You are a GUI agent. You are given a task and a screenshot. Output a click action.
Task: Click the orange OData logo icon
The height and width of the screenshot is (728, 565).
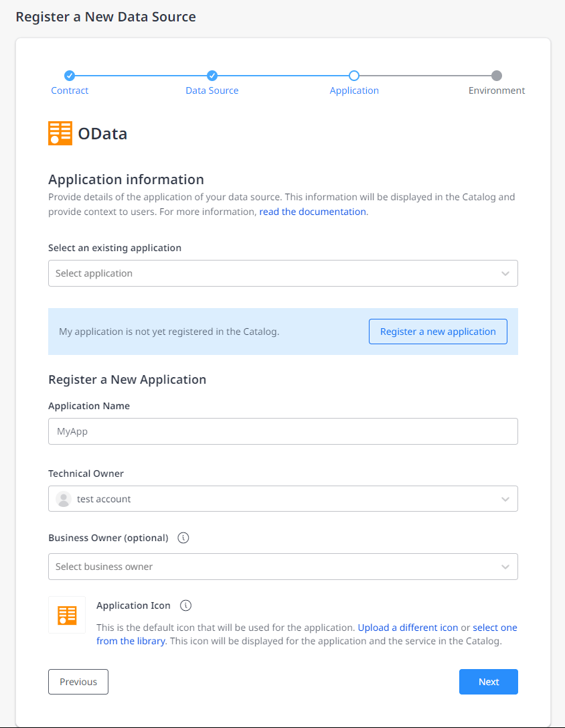click(60, 133)
